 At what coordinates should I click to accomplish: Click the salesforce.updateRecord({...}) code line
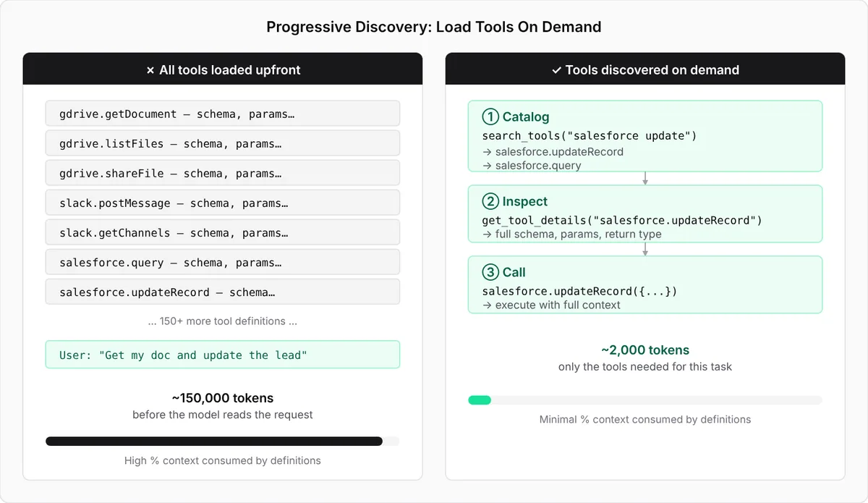coord(579,291)
